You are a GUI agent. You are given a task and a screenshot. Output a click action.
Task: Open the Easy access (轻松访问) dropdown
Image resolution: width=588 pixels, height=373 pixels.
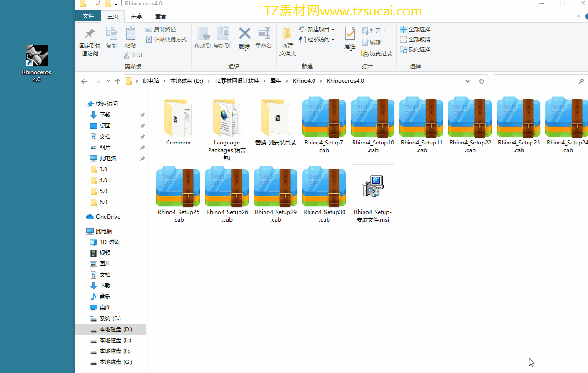(317, 40)
